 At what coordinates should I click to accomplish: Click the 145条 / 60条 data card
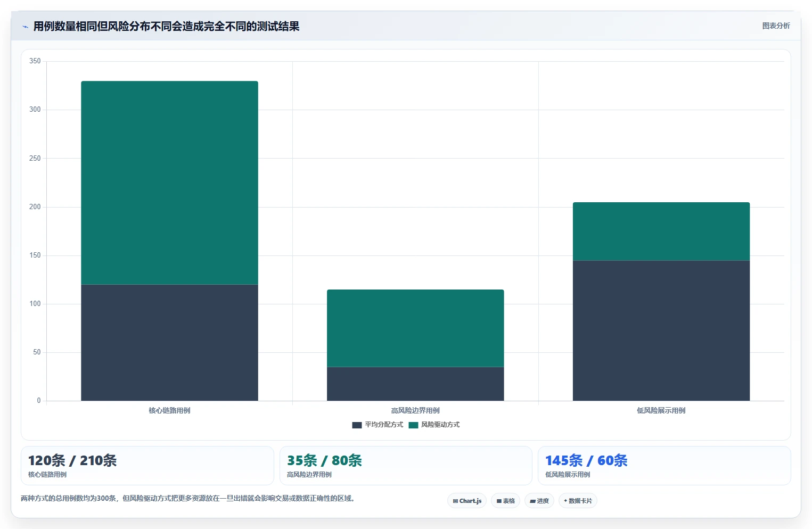coord(665,466)
